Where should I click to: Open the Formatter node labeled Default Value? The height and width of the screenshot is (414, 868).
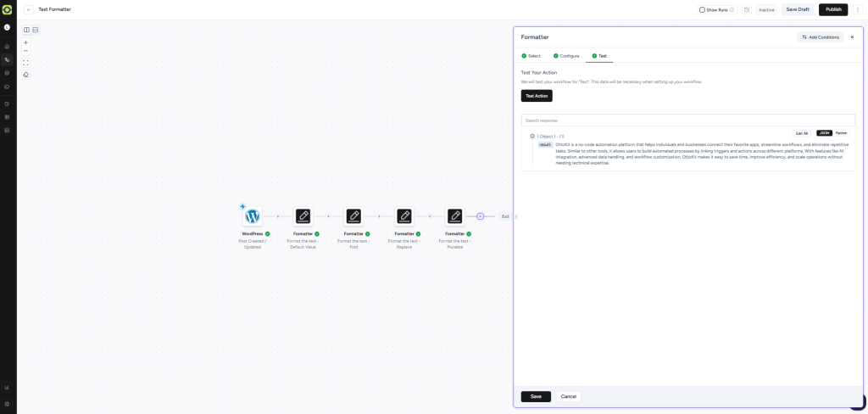point(303,216)
